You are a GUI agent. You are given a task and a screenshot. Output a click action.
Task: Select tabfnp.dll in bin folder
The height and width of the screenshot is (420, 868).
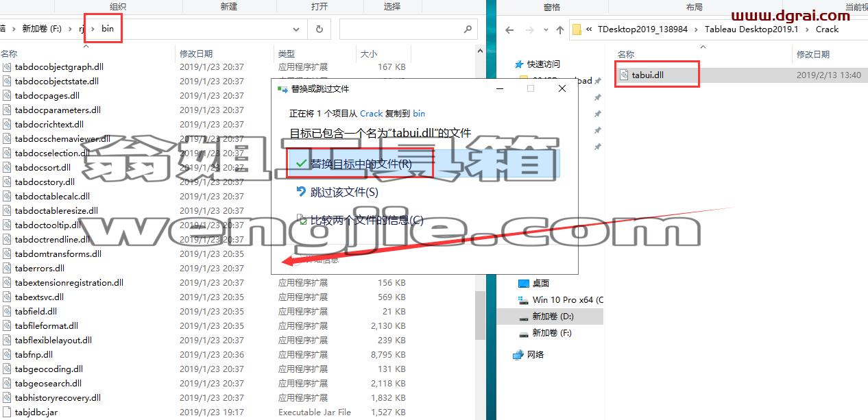point(34,355)
